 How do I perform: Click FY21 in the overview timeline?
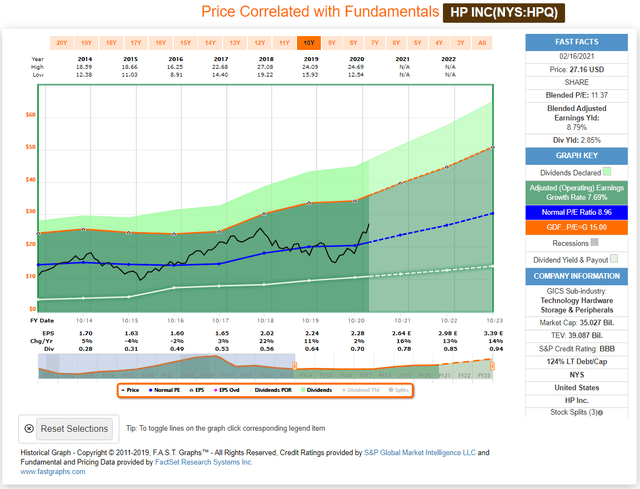(x=445, y=375)
